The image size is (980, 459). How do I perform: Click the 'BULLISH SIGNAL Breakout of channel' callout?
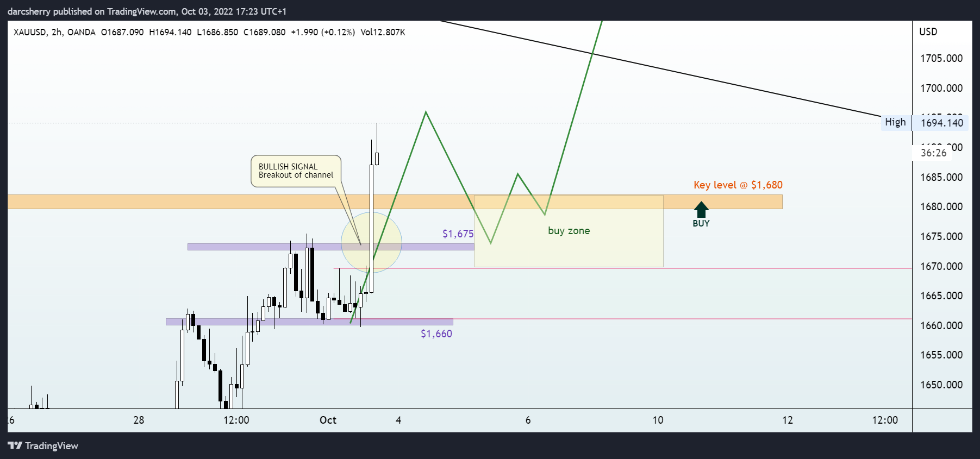(x=296, y=171)
